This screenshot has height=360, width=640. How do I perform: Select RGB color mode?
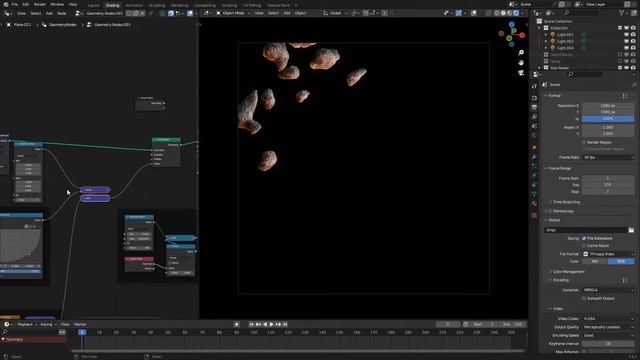621,261
